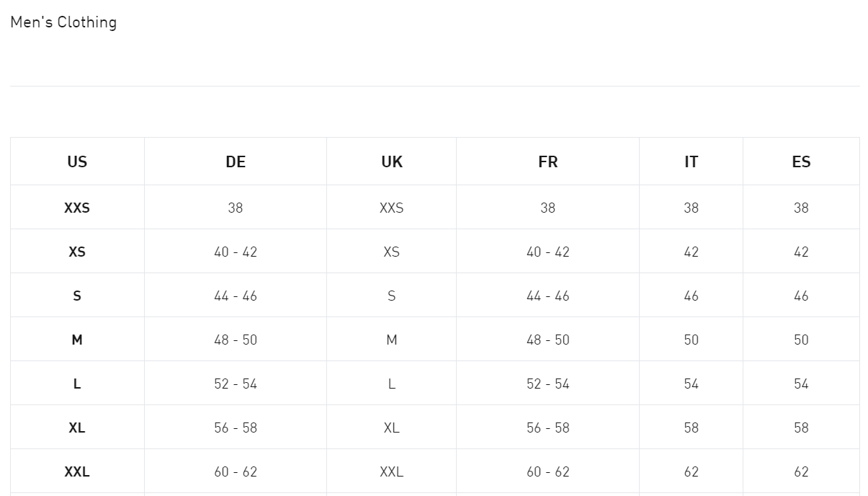
Task: Select DE size 48 - 50 cell
Action: 236,340
